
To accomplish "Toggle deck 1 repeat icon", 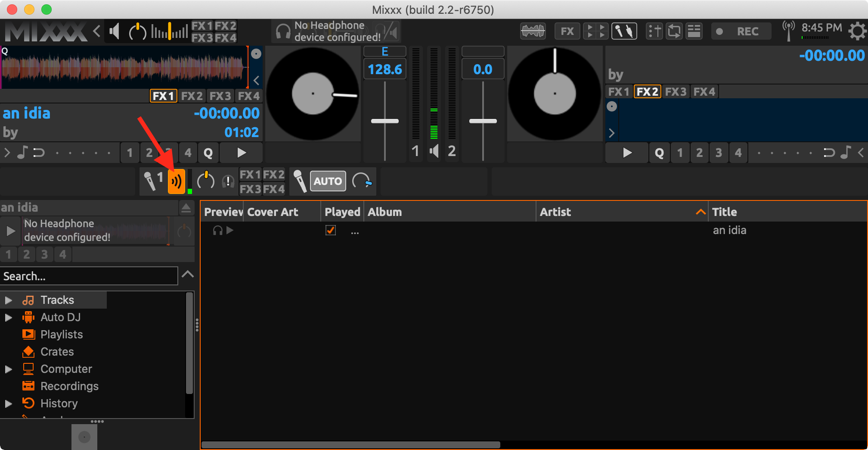I will coord(39,153).
